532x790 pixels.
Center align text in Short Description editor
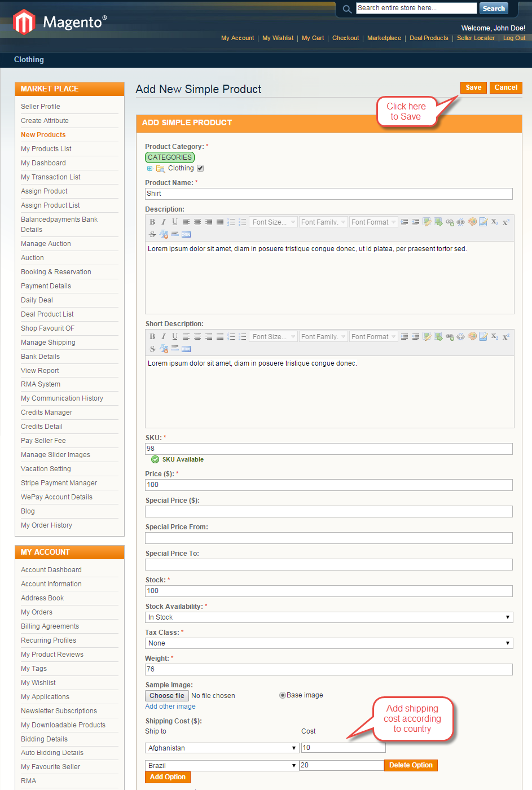click(x=197, y=337)
